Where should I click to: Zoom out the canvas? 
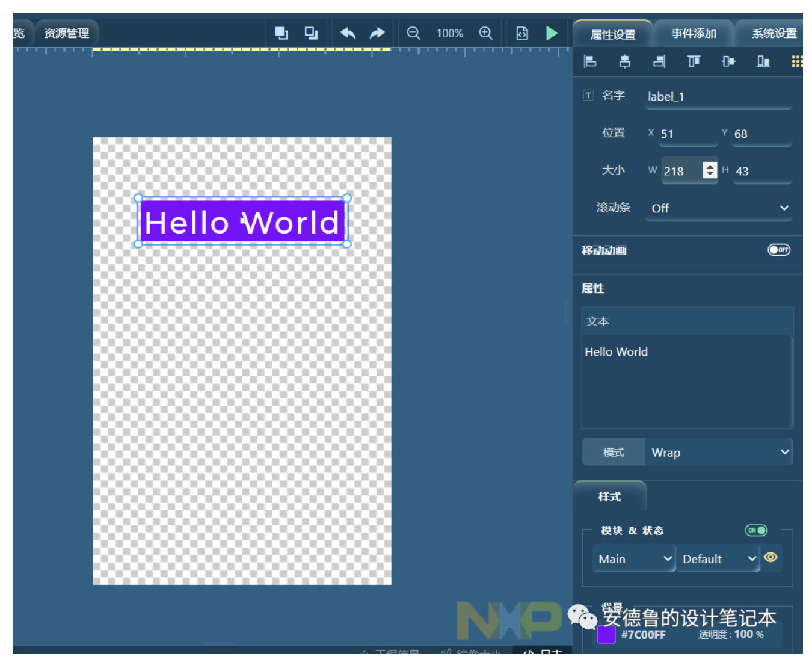(x=414, y=33)
